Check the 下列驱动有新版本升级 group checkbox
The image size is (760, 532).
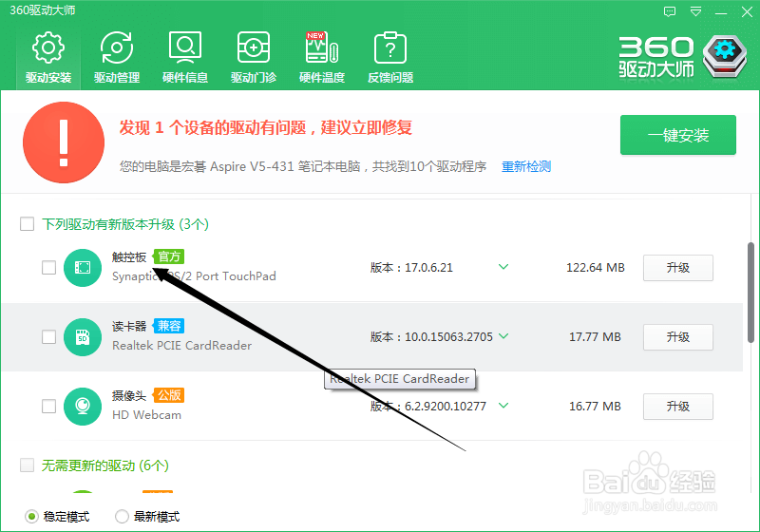tap(28, 224)
